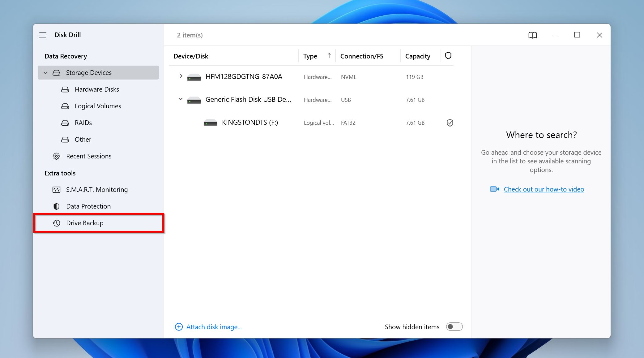The image size is (644, 358).
Task: Select Generic Flash Disk USB device name
Action: (x=248, y=100)
